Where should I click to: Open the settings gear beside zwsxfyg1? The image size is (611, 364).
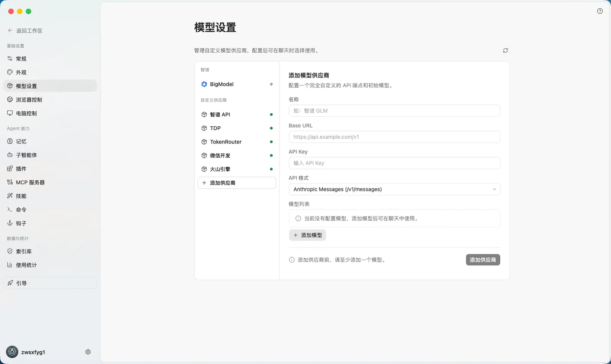[88, 352]
